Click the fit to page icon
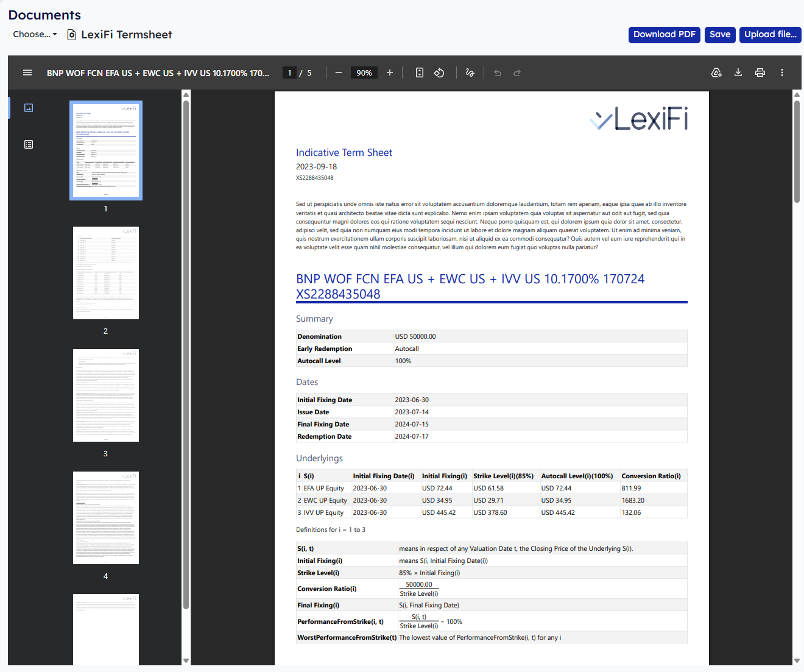The width and height of the screenshot is (804, 672). point(420,73)
